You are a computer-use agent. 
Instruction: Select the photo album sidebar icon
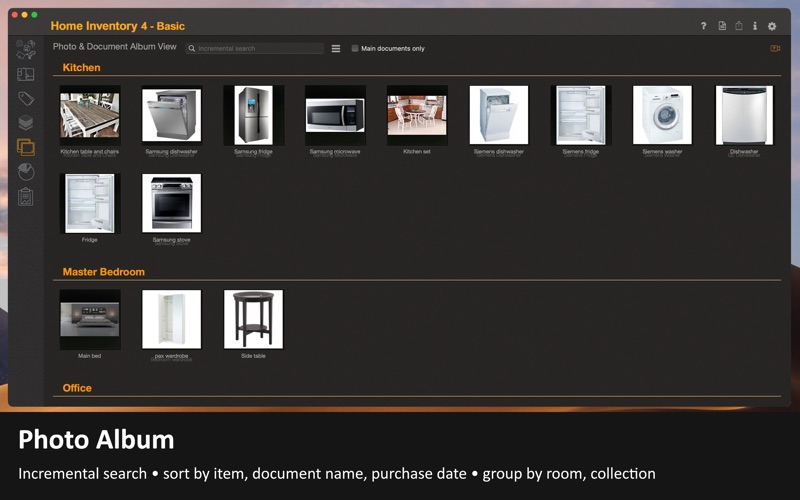pos(26,147)
